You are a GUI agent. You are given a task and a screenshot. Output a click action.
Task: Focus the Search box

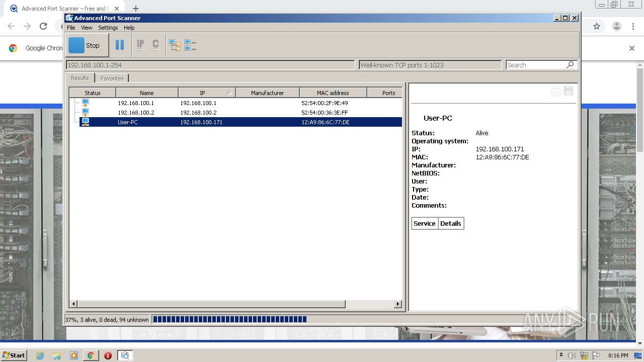click(x=535, y=65)
